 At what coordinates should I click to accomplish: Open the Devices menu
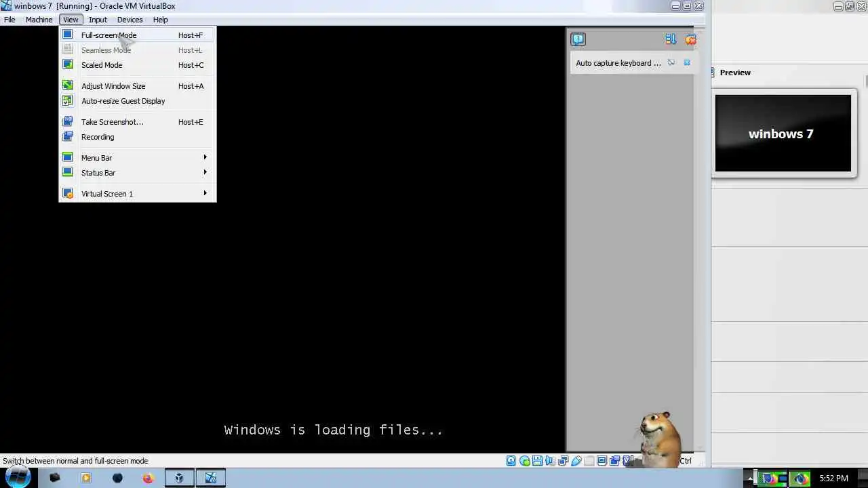pos(130,20)
